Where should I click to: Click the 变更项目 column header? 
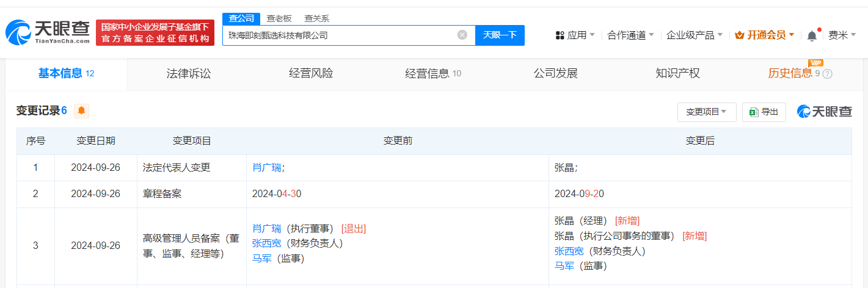click(x=192, y=141)
